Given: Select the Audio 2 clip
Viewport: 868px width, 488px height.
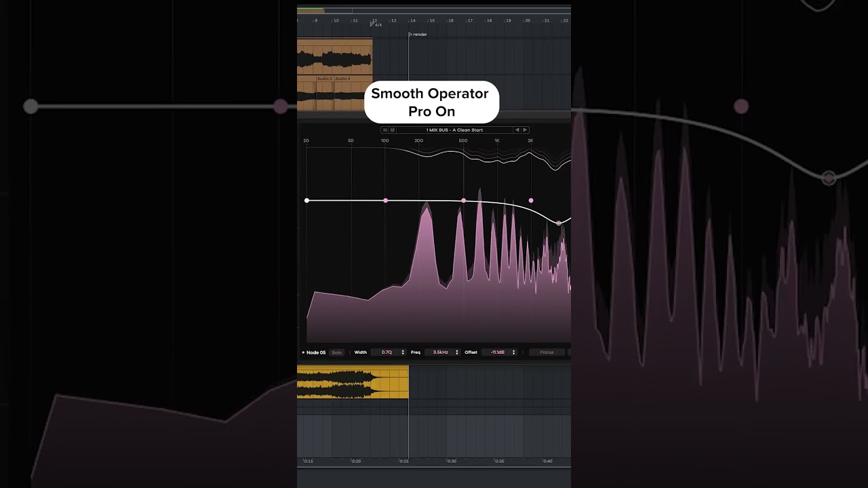Looking at the screenshot, I should [x=325, y=94].
